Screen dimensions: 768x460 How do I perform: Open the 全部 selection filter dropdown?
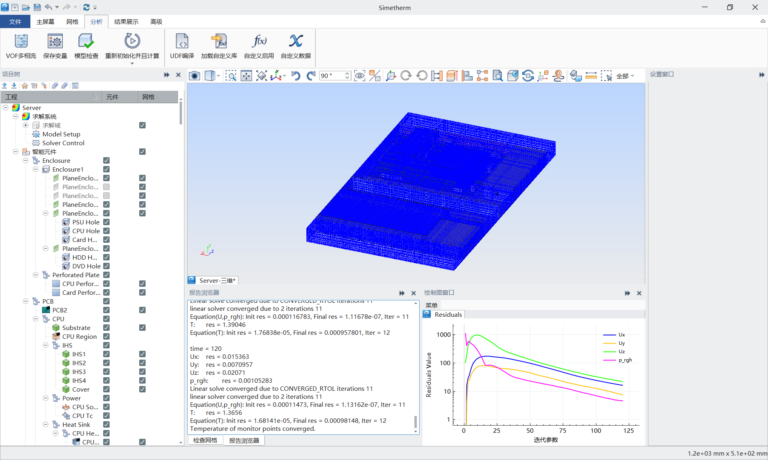(x=625, y=76)
